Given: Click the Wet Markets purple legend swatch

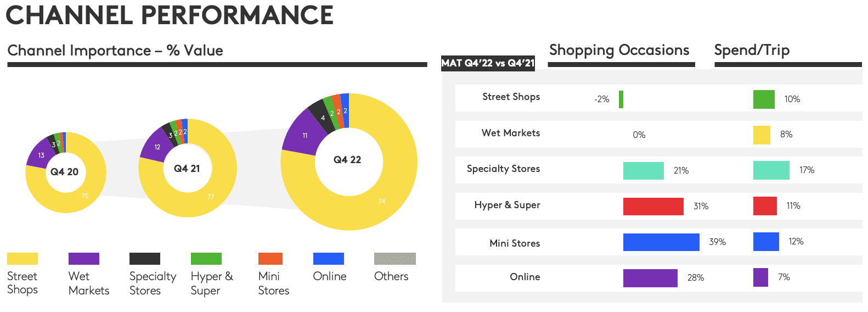Looking at the screenshot, I should pyautogui.click(x=83, y=259).
